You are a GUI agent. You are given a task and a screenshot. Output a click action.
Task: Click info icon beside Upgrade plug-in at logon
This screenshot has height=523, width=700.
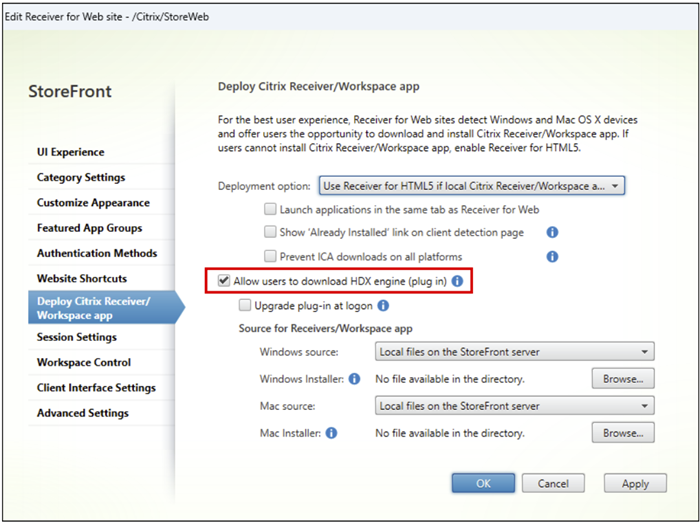[383, 306]
